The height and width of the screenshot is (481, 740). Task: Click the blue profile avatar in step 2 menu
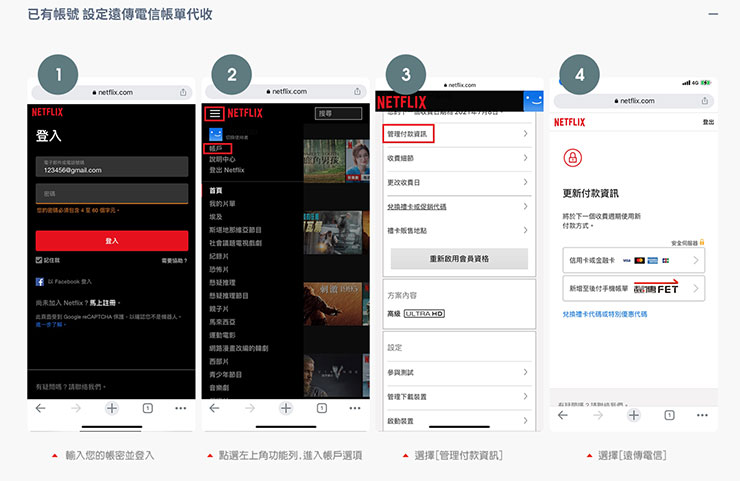[x=216, y=135]
